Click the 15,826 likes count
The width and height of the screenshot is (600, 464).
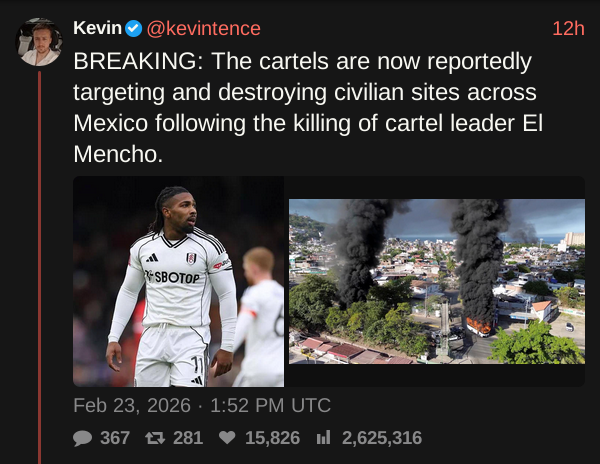pos(272,438)
